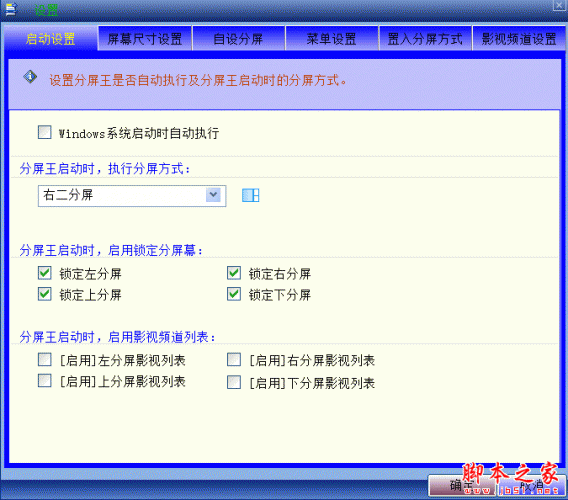Expand the 右二分屏 dropdown arrow
The image size is (568, 500).
click(213, 195)
